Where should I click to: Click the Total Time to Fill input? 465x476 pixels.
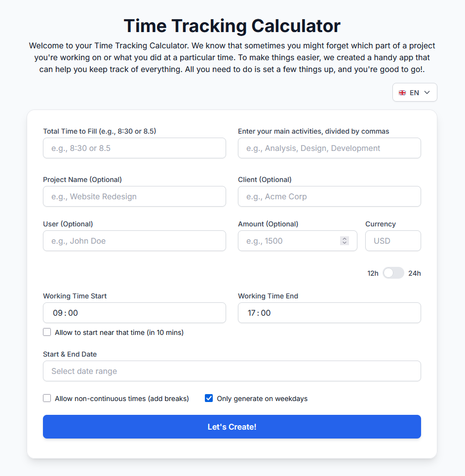click(134, 148)
